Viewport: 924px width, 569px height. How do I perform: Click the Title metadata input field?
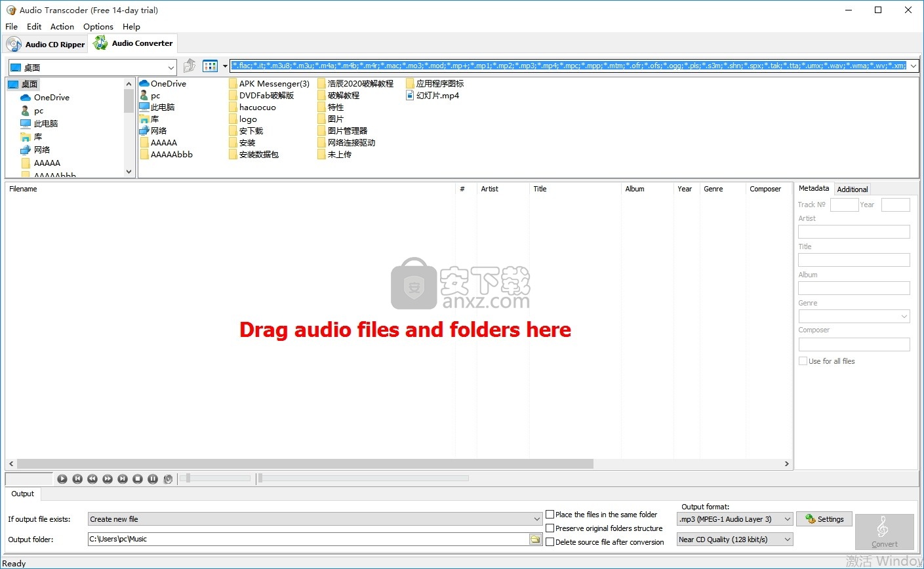tap(854, 260)
